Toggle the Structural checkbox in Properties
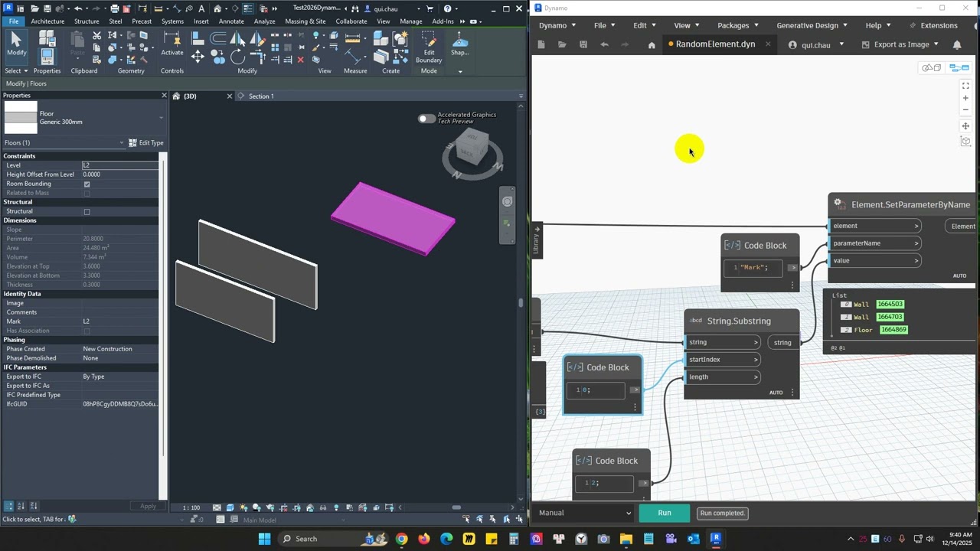The height and width of the screenshot is (551, 980). tap(87, 211)
